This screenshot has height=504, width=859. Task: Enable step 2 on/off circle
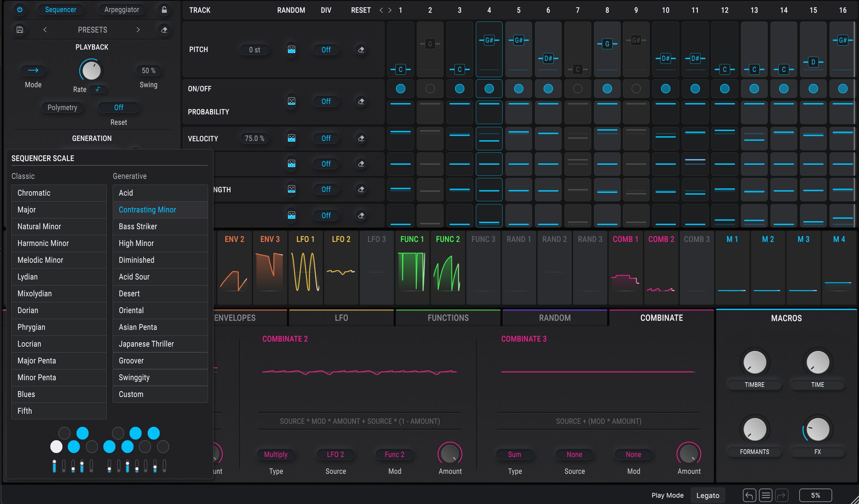pos(430,89)
